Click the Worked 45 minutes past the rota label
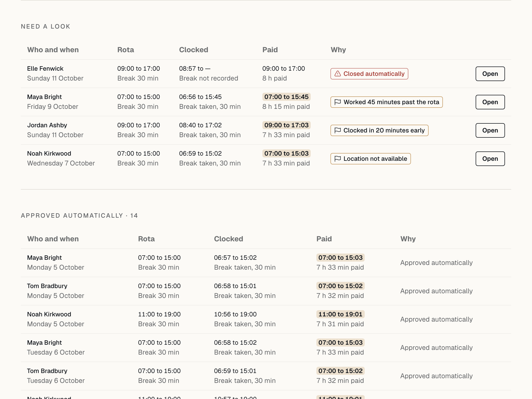The height and width of the screenshot is (399, 532). coord(391,102)
